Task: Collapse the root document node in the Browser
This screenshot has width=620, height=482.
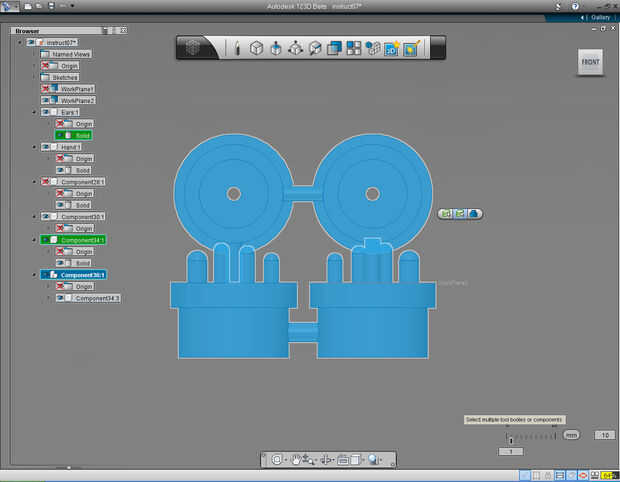Action: point(20,42)
